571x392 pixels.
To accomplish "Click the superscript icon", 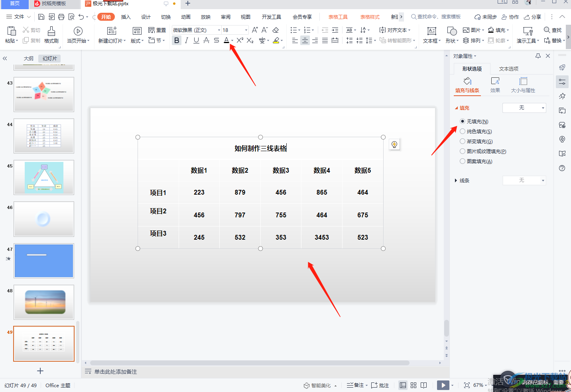I will pos(240,41).
